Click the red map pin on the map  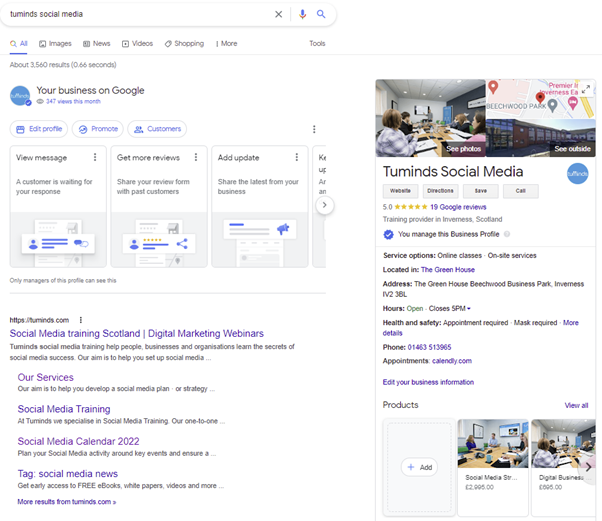pyautogui.click(x=540, y=97)
